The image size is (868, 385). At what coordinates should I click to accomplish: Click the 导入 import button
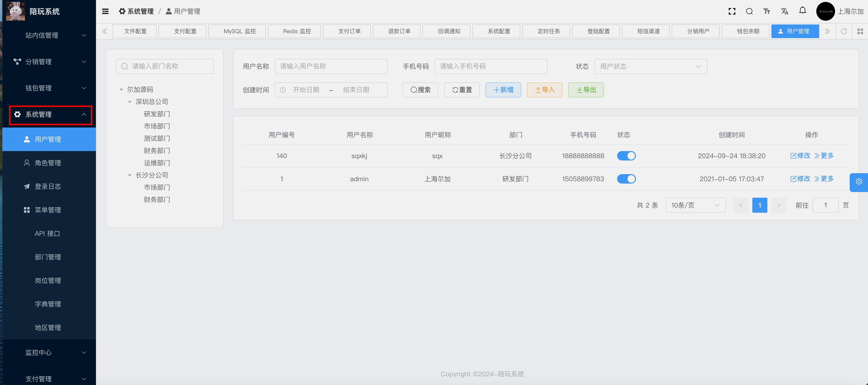[x=544, y=90]
